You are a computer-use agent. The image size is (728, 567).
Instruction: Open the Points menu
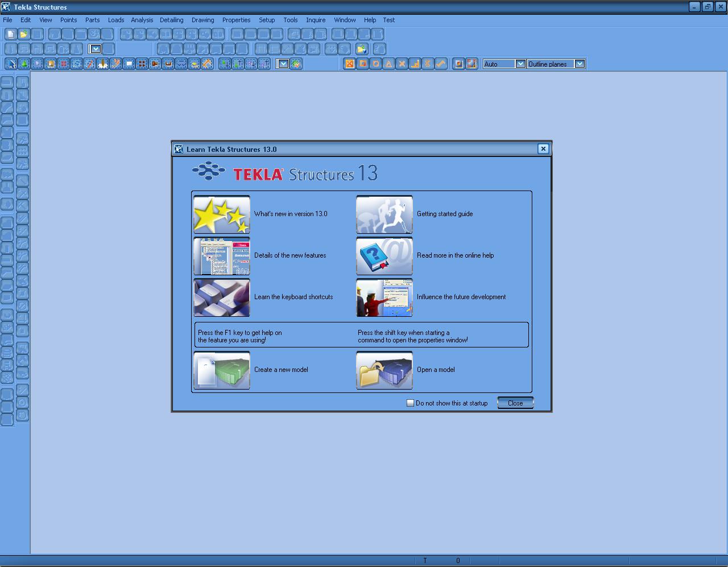click(x=68, y=20)
